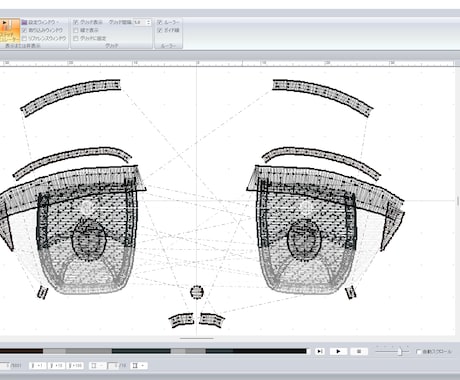Play the stitch simulation
The height and width of the screenshot is (380, 460).
click(338, 351)
